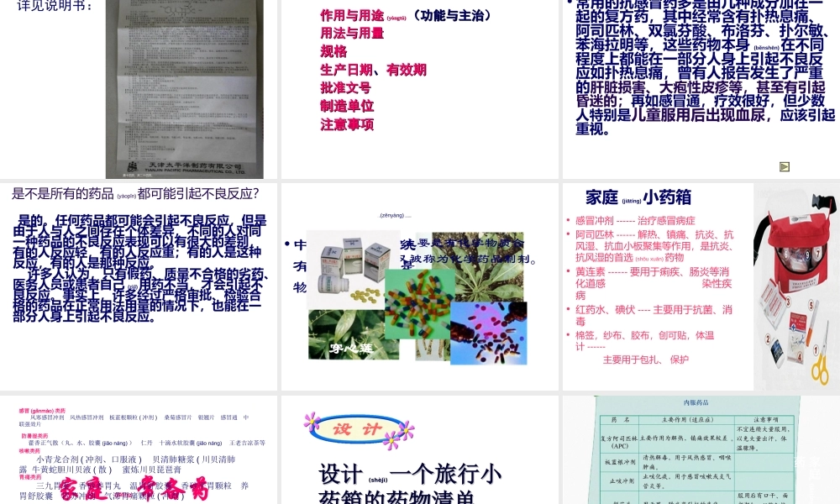
Task: Toggle the blue capsules microscopic image
Action: coord(490,335)
